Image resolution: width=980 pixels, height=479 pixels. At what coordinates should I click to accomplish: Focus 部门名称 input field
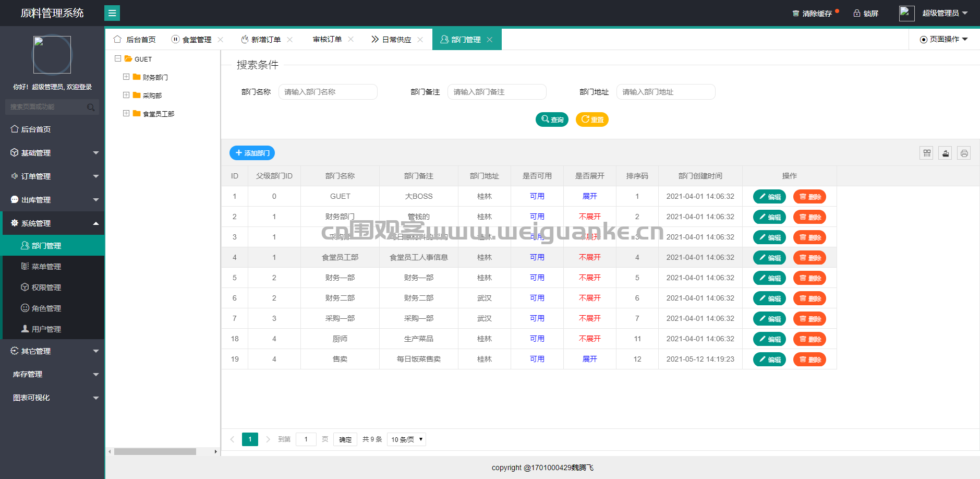coord(328,92)
